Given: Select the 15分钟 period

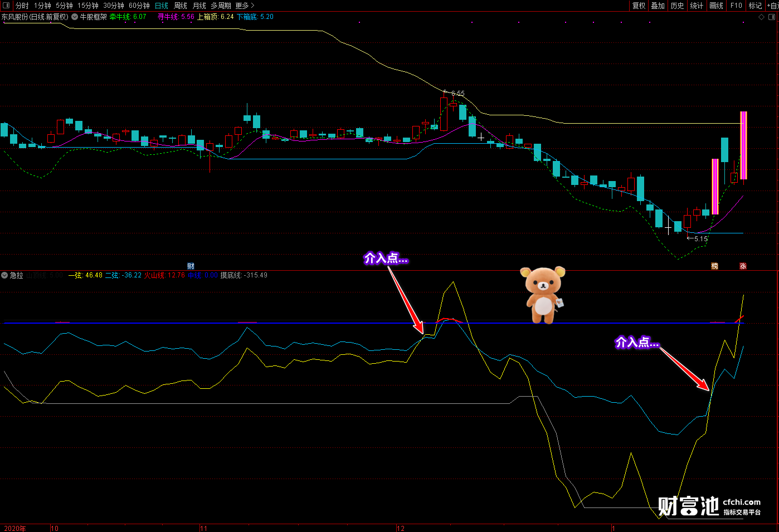Looking at the screenshot, I should point(88,6).
